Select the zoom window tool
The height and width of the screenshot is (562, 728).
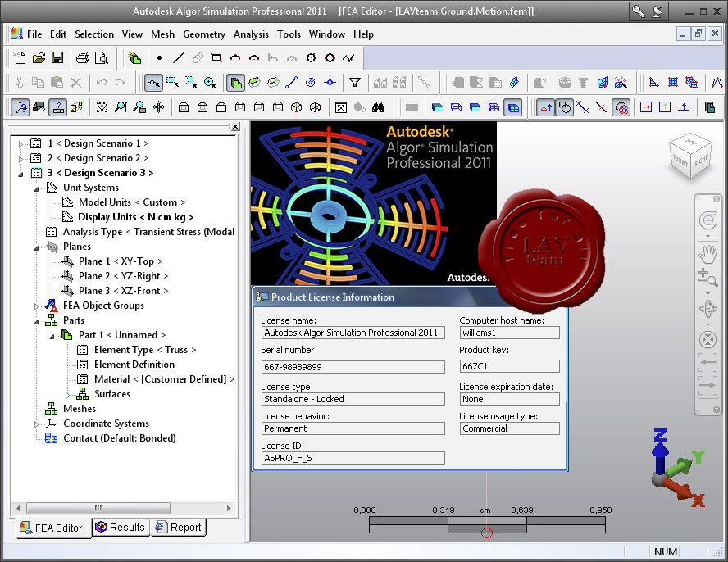[x=139, y=107]
